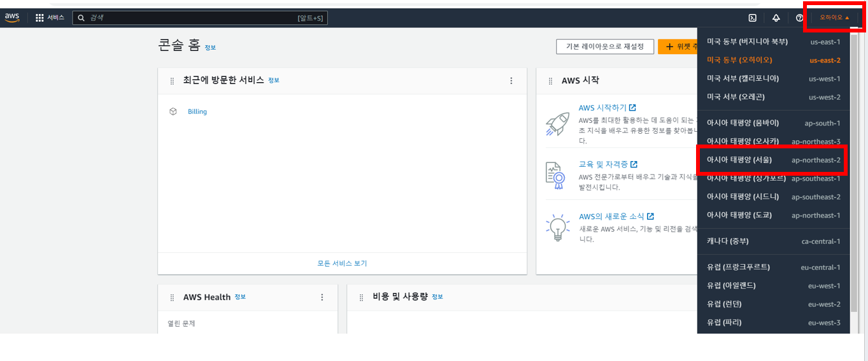Viewport: 868px width, 361px height.
Task: Select US West (Oregon) us-west-2
Action: (x=774, y=97)
